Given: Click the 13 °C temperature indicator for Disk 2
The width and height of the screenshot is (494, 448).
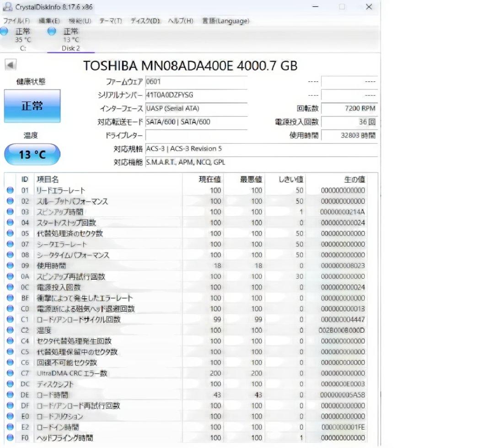Looking at the screenshot, I should [50, 31].
